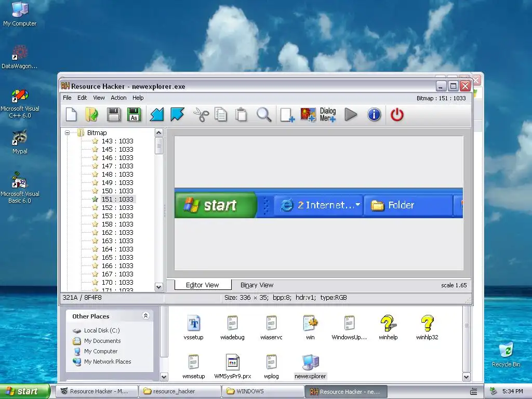Click the resource tree scroll down arrow

(158, 287)
